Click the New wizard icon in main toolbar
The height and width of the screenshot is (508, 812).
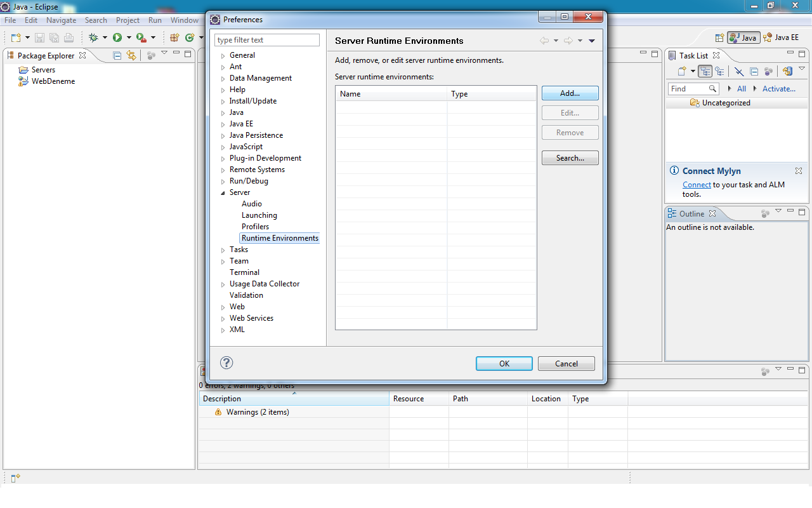tap(15, 38)
